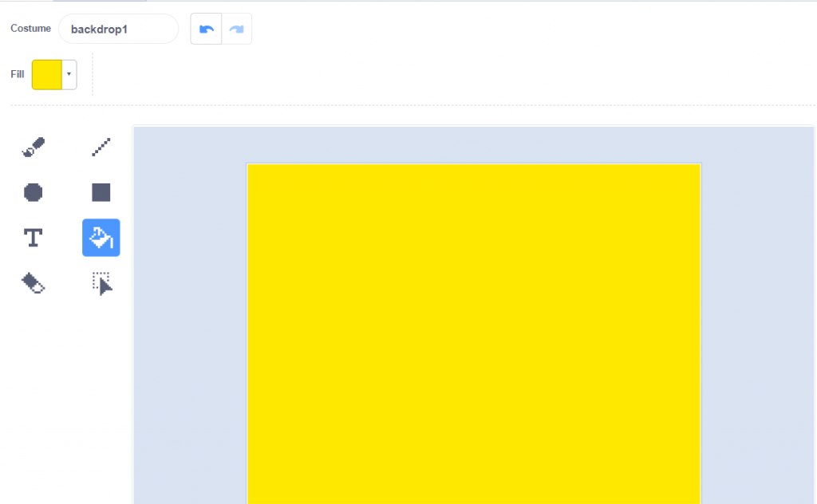
Task: Click the top edge of the yellow backdrop
Action: pos(473,165)
